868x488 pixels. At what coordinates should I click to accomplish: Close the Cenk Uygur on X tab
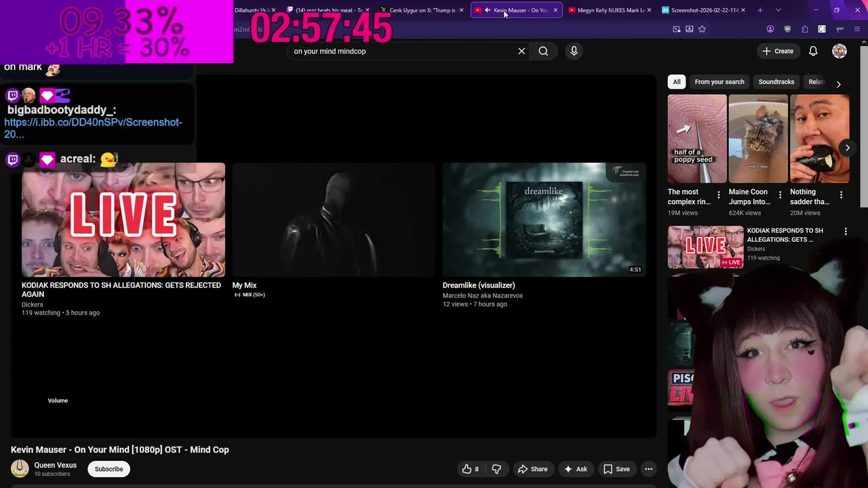tap(462, 10)
